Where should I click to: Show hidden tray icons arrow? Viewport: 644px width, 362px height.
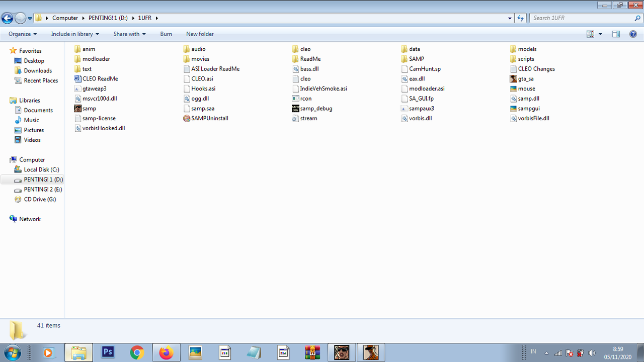click(x=546, y=353)
